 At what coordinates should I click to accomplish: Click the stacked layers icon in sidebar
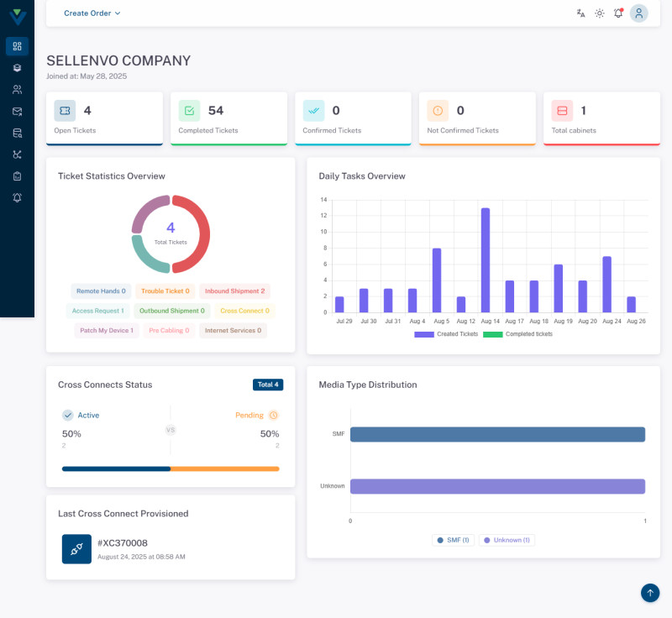coord(17,68)
